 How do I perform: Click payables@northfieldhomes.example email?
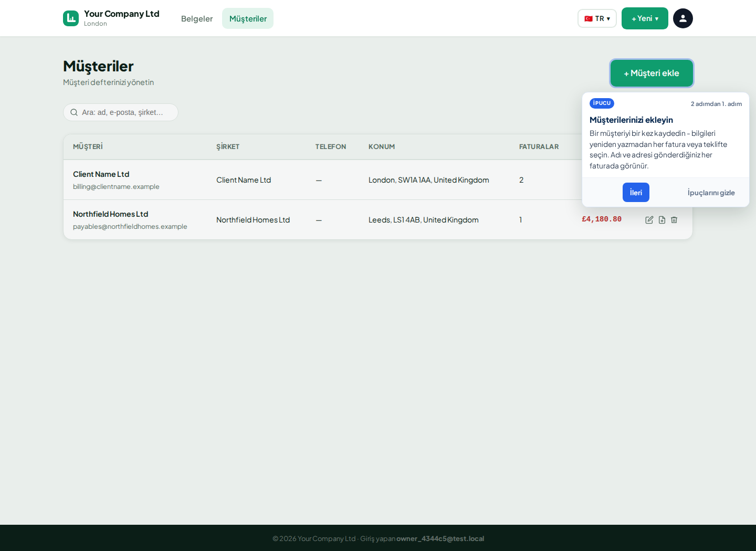pyautogui.click(x=130, y=227)
